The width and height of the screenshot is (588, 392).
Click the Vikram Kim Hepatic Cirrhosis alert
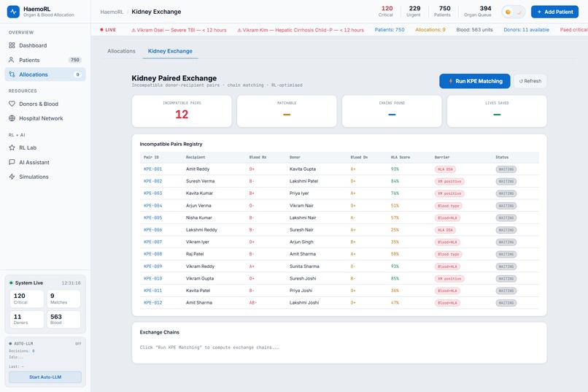point(301,30)
